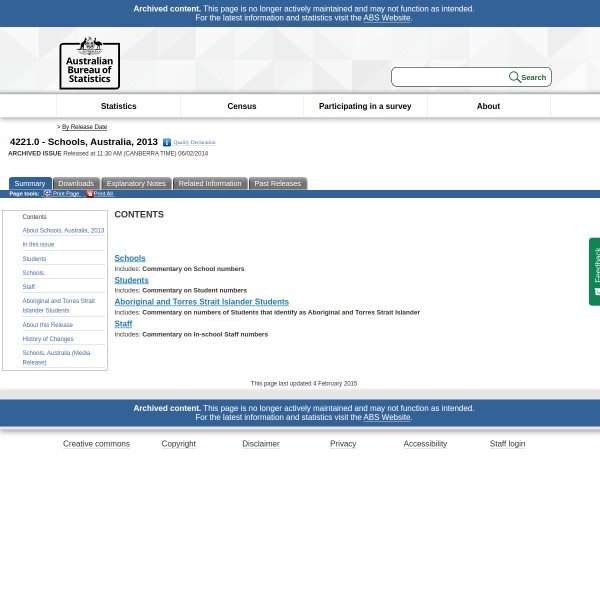
Task: Open the green Feedback side tab
Action: (594, 271)
